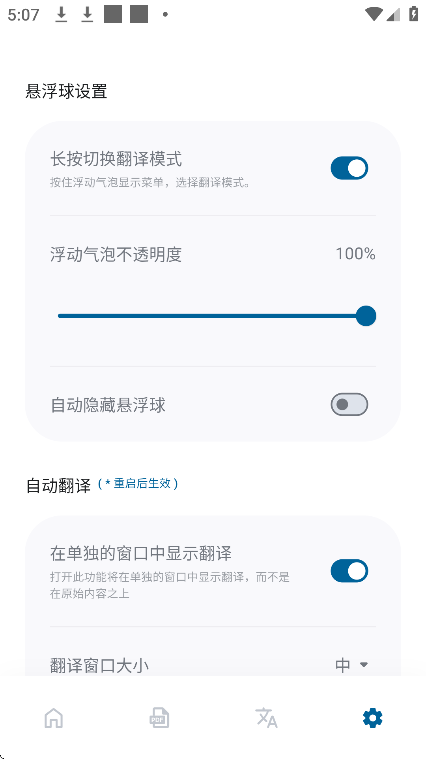Viewport: 426px width, 759px height.
Task: Select the 中 size value
Action: [x=343, y=665]
